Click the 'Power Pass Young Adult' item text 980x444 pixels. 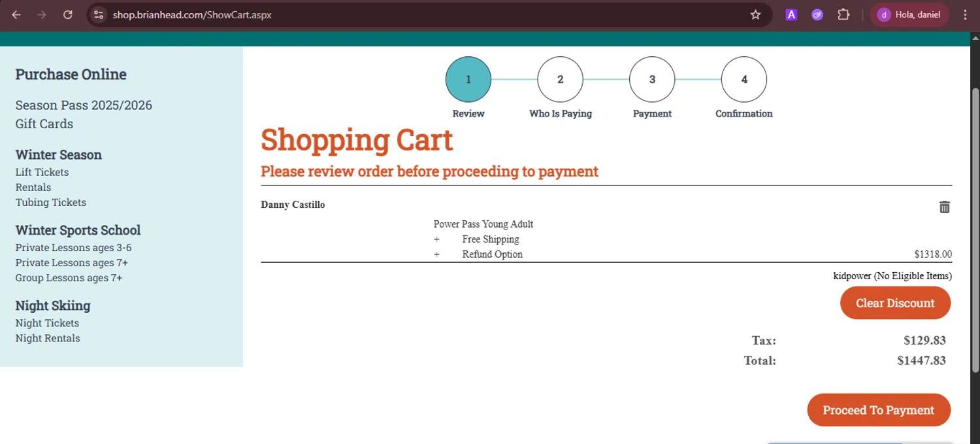point(483,224)
